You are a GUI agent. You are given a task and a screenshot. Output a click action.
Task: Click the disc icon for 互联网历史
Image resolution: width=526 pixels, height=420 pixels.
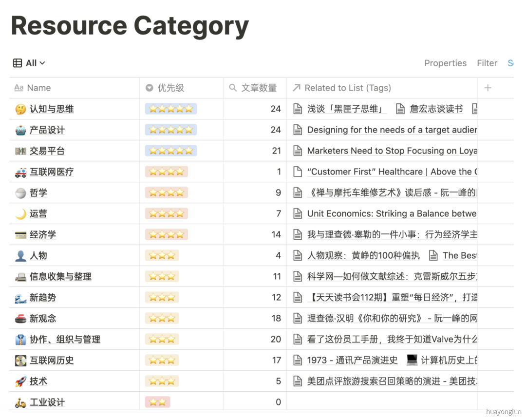pyautogui.click(x=20, y=361)
